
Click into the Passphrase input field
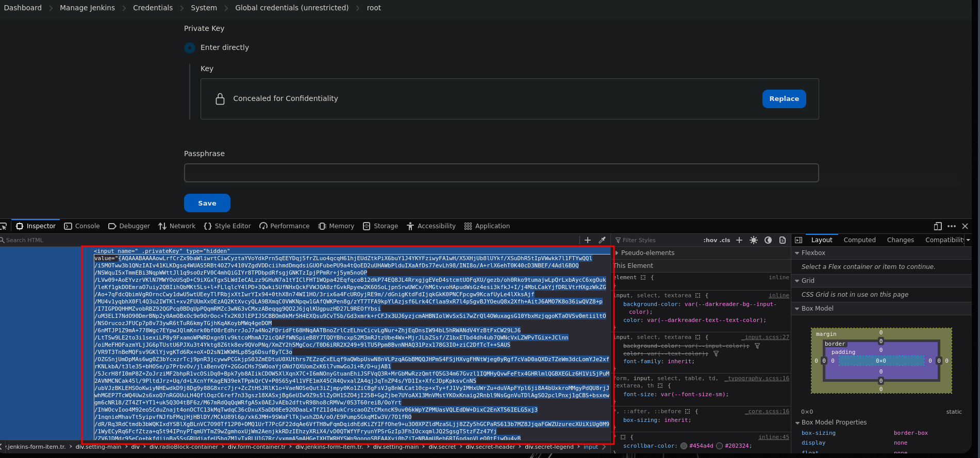(501, 173)
